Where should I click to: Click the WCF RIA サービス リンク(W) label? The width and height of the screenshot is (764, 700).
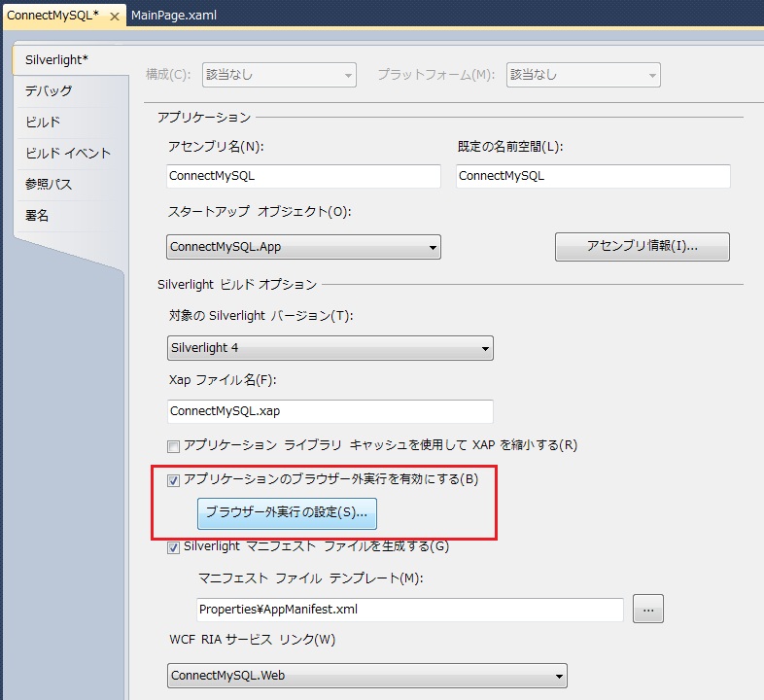[x=253, y=640]
